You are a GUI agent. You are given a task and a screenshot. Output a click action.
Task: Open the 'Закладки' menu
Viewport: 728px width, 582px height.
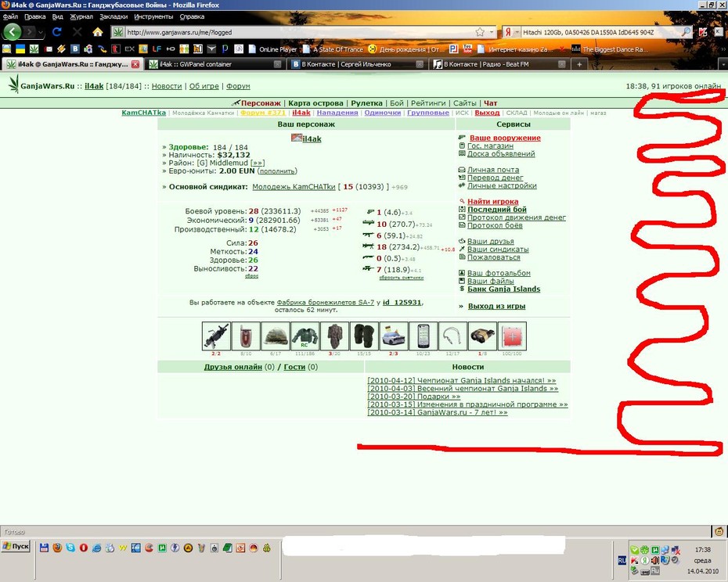(x=114, y=16)
